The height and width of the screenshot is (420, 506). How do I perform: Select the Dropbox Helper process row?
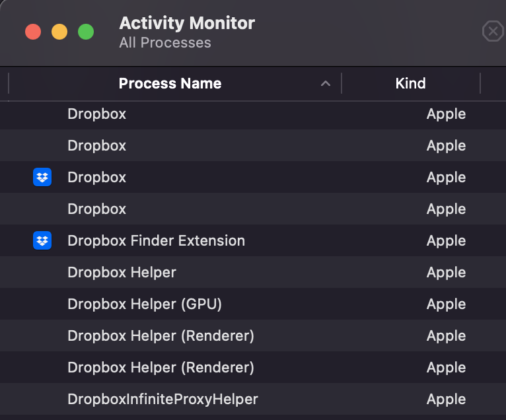click(122, 272)
